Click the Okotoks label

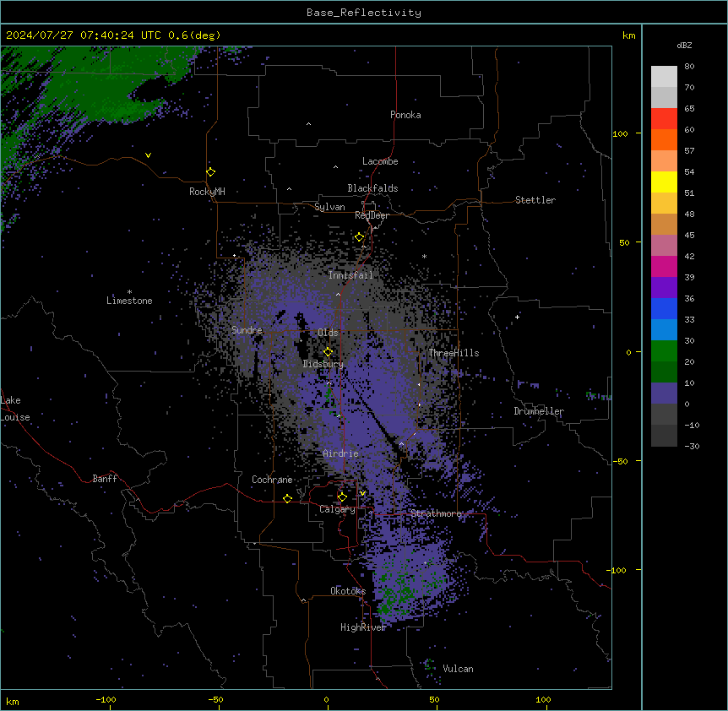(x=348, y=591)
